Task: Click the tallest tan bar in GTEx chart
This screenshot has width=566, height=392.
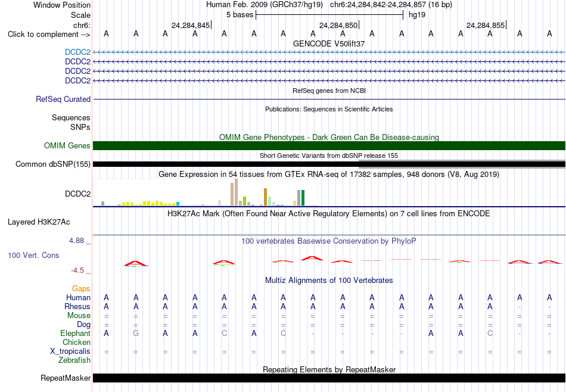Action: 236,192
